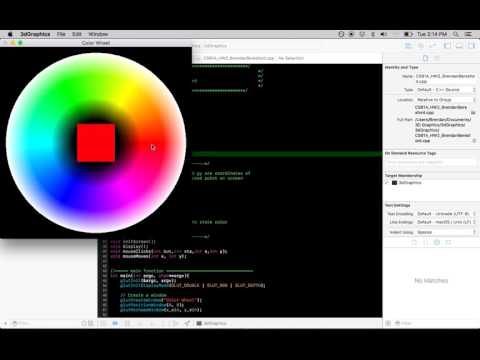
Task: Select the Version editor button in Xcode toolbar
Action: click(x=433, y=46)
